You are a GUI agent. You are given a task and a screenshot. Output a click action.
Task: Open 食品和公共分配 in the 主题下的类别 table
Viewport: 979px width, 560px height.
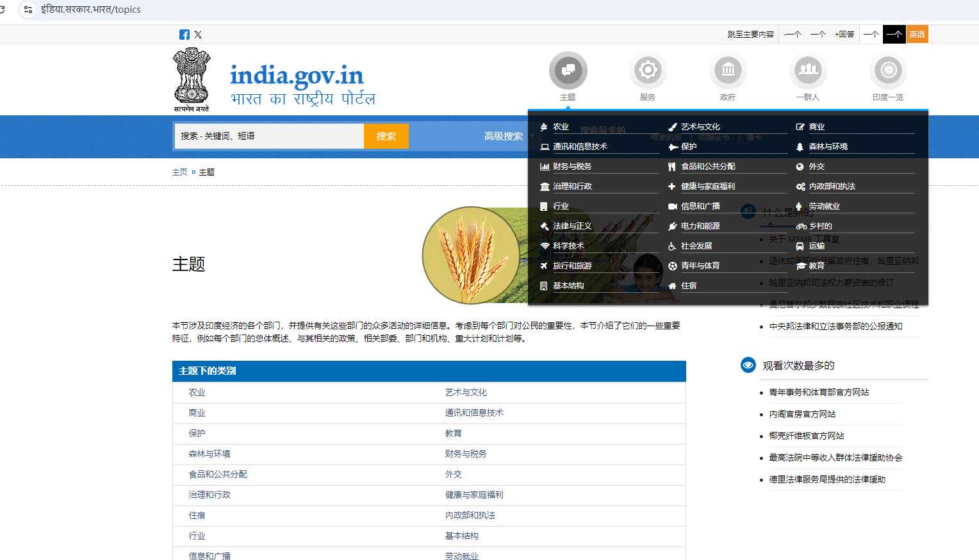(218, 475)
